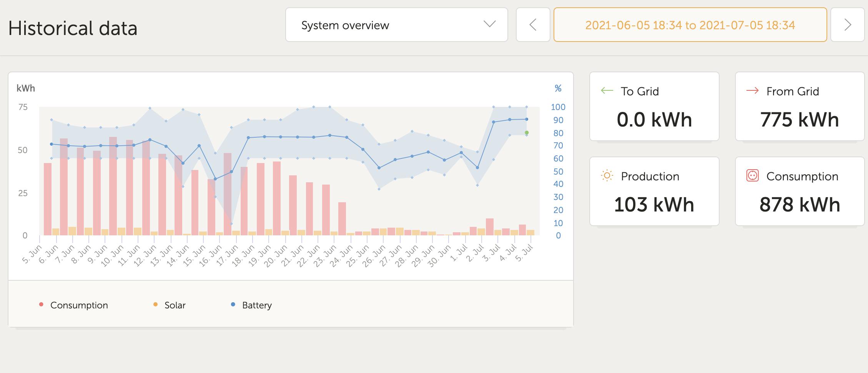
Task: Click the 16 Jun battery data point
Action: pyautogui.click(x=215, y=179)
